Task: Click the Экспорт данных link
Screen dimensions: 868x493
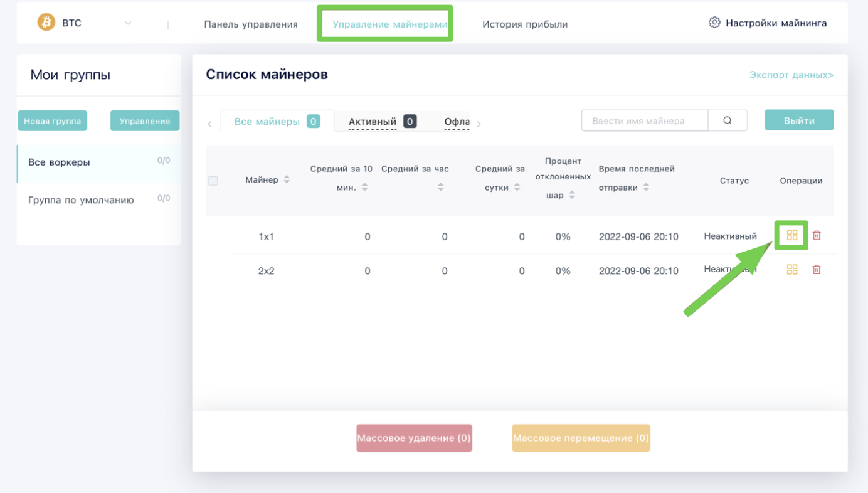Action: coord(791,75)
